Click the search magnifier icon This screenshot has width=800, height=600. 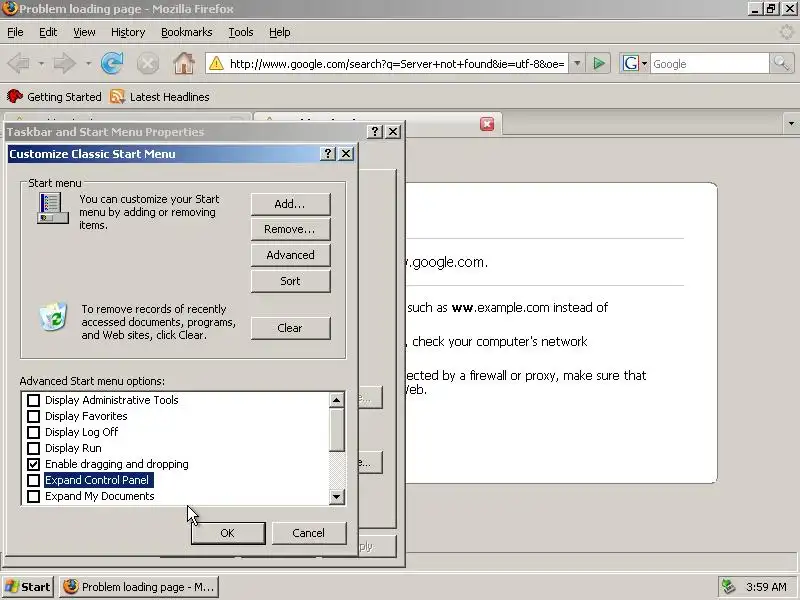pyautogui.click(x=781, y=64)
